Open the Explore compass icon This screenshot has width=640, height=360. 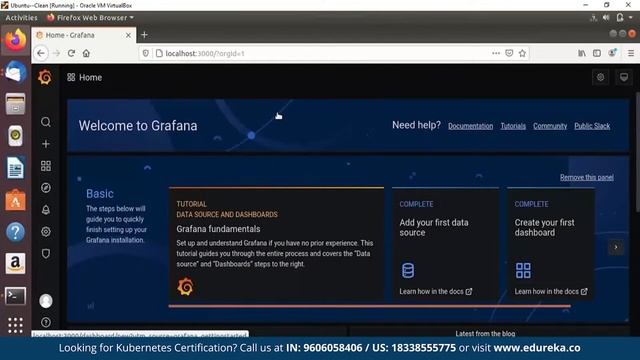point(46,188)
